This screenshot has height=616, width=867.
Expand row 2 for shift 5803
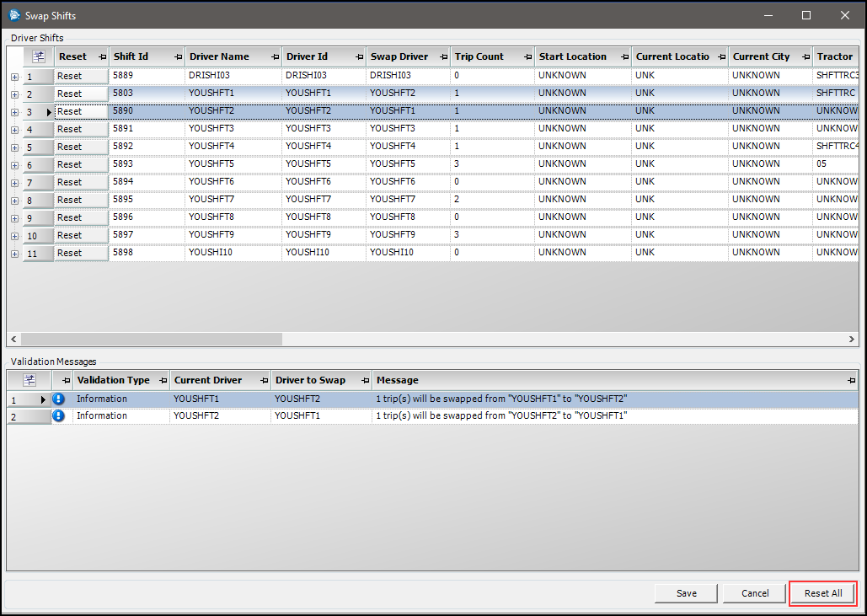[x=15, y=94]
